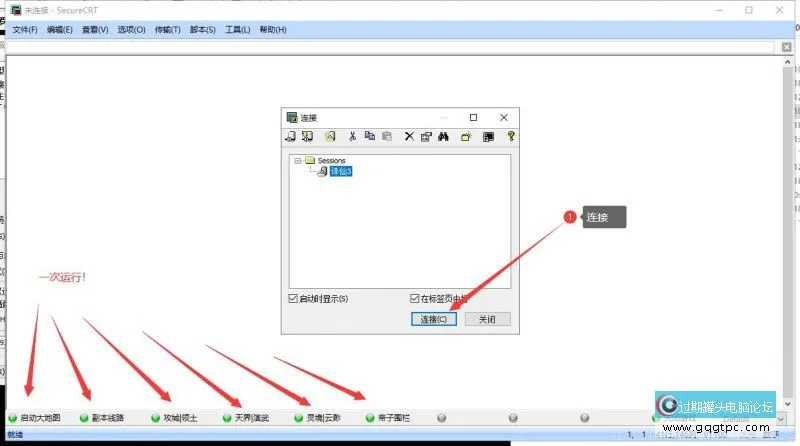
Task: Click the 关闭 button in the dialog
Action: pos(487,319)
